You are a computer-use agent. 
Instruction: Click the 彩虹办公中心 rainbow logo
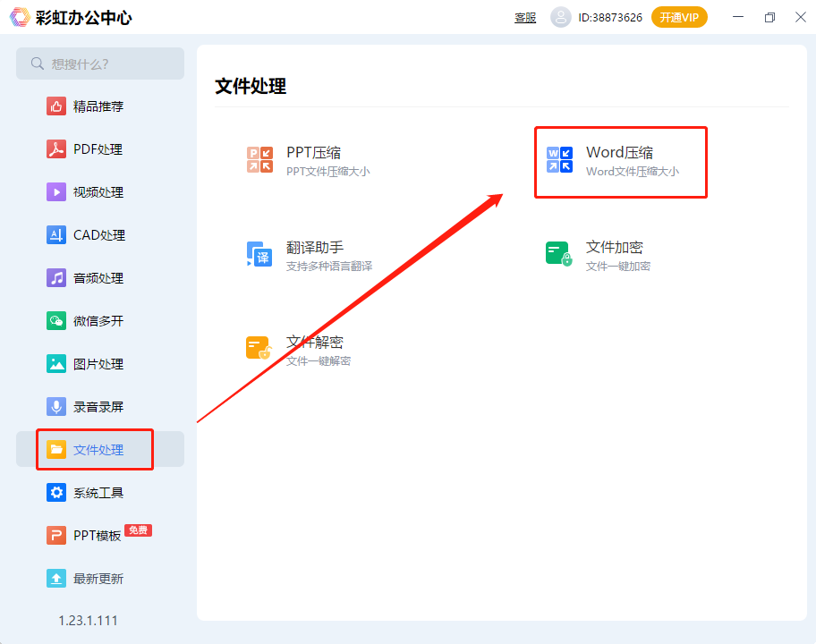tap(21, 17)
